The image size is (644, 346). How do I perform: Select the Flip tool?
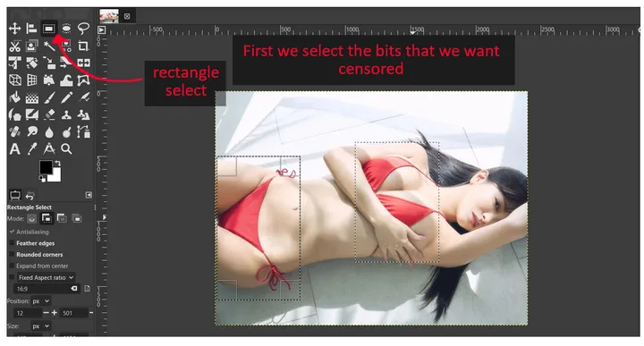click(x=83, y=63)
